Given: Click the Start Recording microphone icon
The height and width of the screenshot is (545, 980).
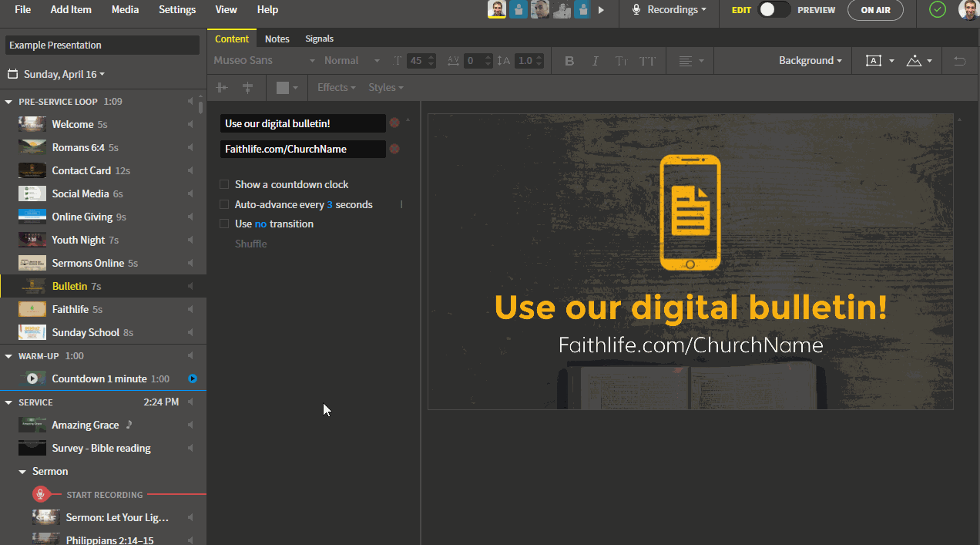Looking at the screenshot, I should pyautogui.click(x=40, y=494).
